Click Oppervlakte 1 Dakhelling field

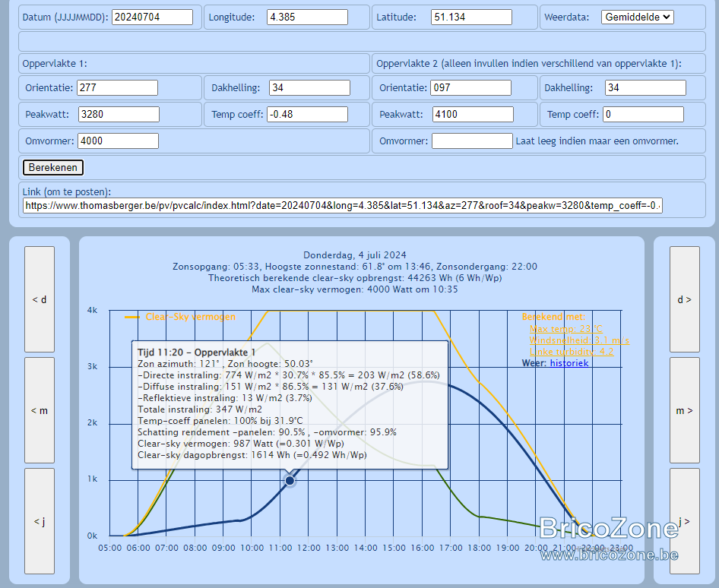coord(309,87)
